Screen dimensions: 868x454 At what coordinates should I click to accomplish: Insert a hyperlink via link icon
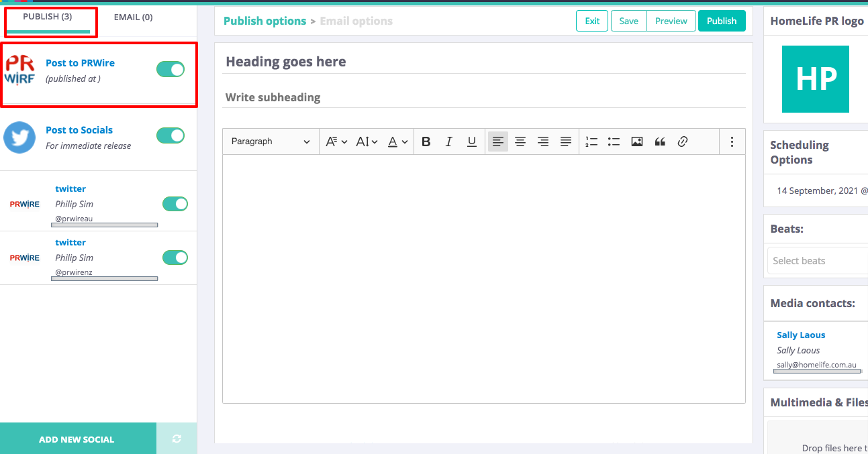pos(683,141)
